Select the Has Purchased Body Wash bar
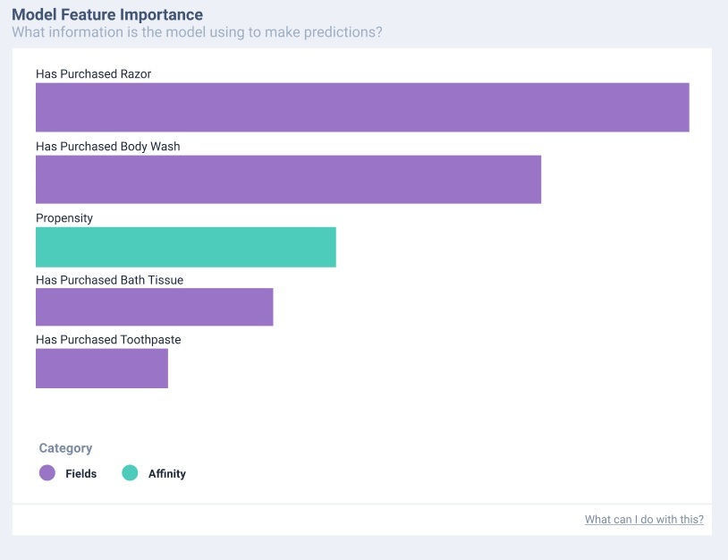This screenshot has width=728, height=560. pyautogui.click(x=286, y=179)
